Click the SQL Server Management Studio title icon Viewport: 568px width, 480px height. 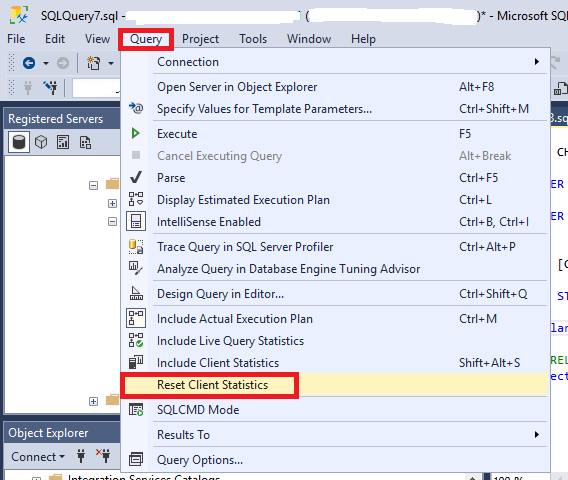pos(19,15)
